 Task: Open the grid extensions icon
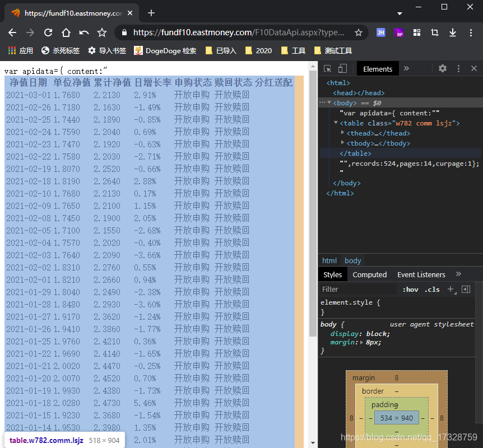point(417,32)
